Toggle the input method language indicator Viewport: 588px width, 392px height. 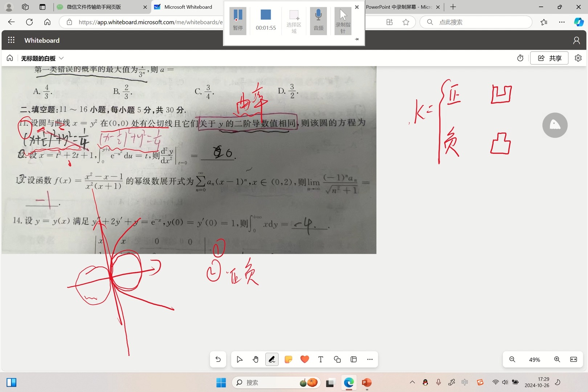pos(465,382)
